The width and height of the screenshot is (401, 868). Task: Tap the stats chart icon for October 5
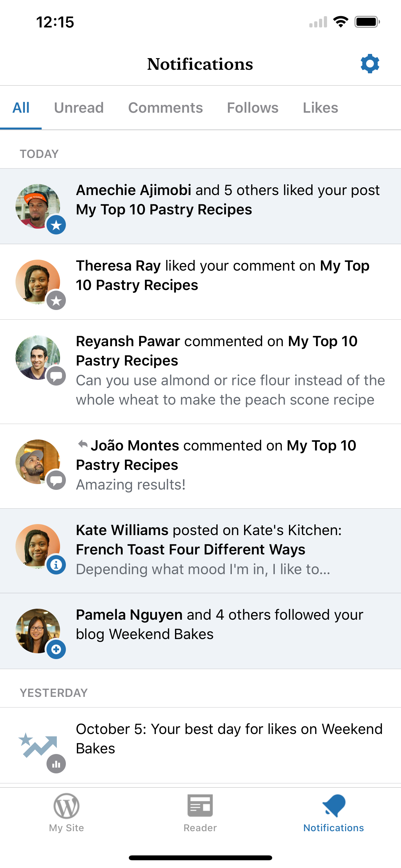click(x=56, y=764)
